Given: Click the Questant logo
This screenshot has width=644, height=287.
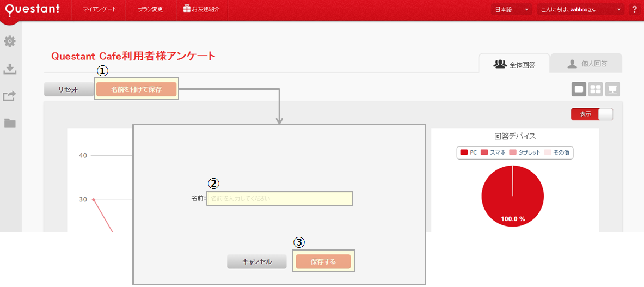Looking at the screenshot, I should click(33, 9).
